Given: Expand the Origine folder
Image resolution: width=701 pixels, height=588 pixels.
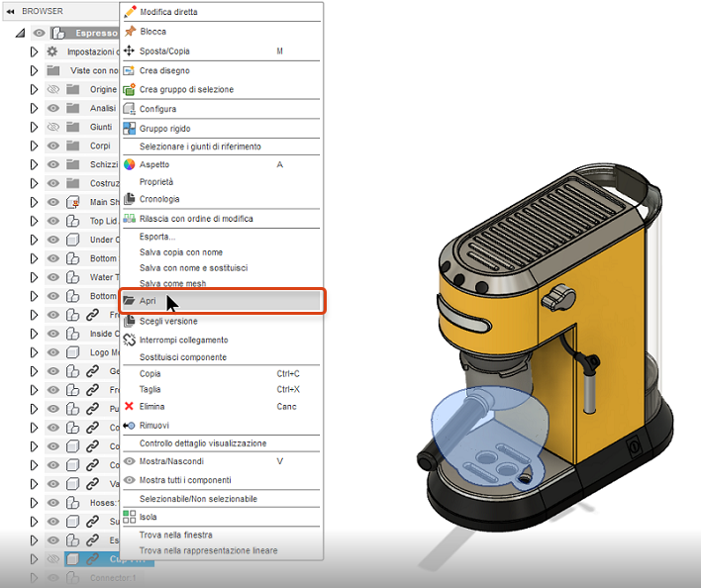Looking at the screenshot, I should [34, 89].
